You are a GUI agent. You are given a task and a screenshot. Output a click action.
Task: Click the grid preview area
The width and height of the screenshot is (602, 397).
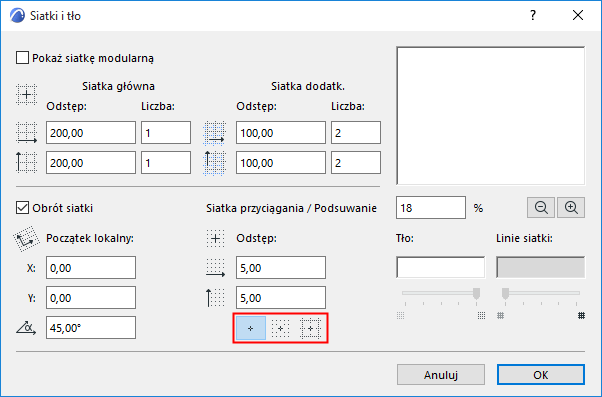(491, 116)
